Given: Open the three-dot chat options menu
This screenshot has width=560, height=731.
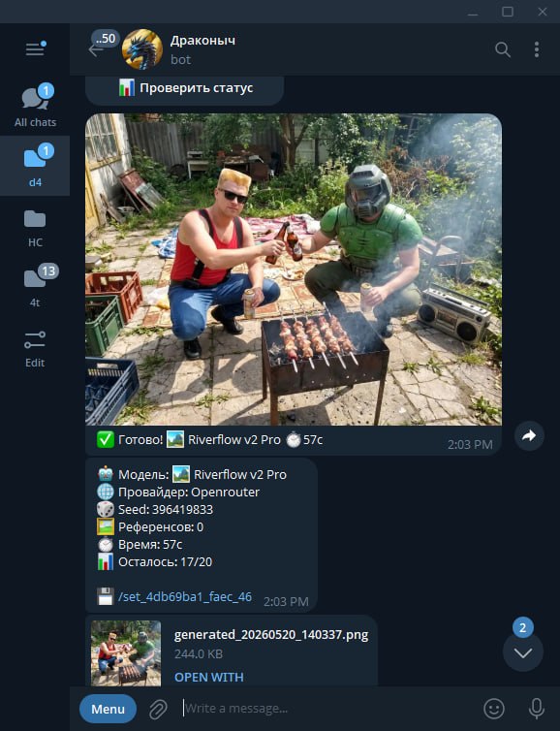Looking at the screenshot, I should point(537,49).
